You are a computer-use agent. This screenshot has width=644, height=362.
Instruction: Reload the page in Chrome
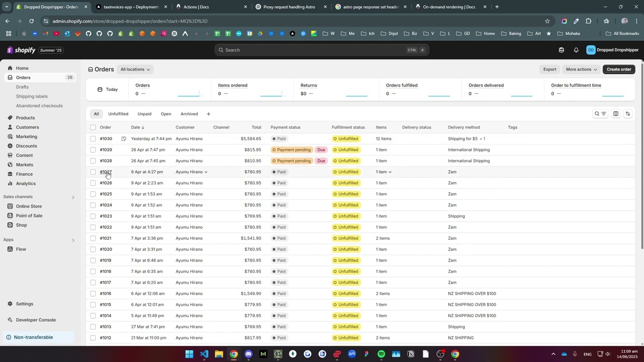(x=31, y=21)
